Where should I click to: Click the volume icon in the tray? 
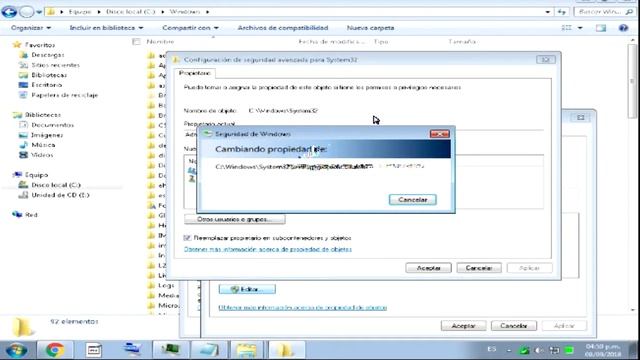click(x=539, y=350)
